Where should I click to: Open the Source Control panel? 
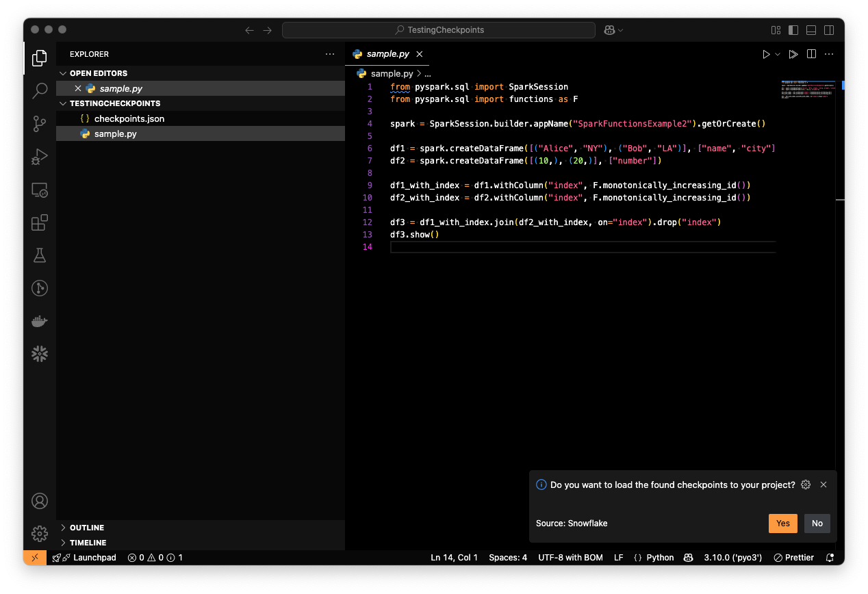[x=39, y=124]
